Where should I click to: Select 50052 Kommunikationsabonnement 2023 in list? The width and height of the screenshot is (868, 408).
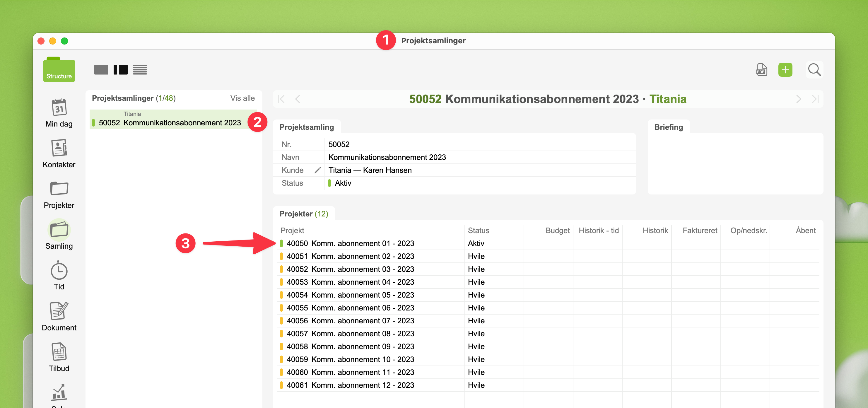coord(170,123)
